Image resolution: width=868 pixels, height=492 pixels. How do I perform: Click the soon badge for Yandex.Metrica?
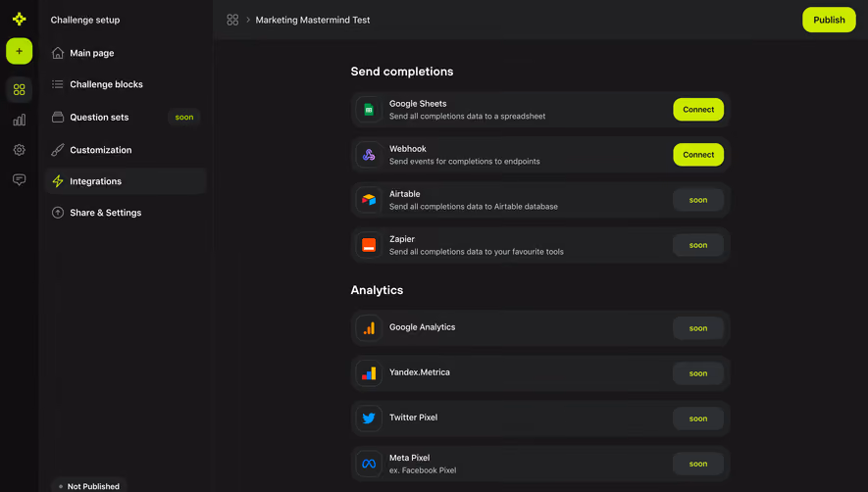click(698, 373)
